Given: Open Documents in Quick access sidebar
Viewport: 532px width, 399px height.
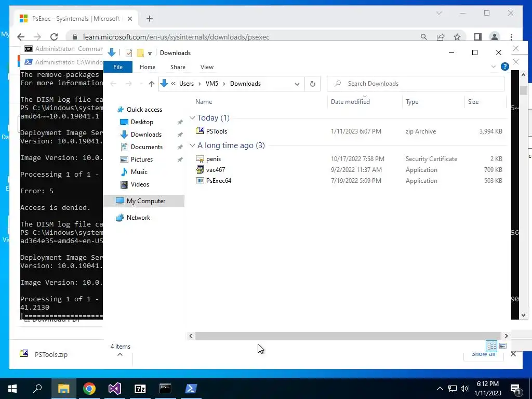Looking at the screenshot, I should tap(147, 147).
